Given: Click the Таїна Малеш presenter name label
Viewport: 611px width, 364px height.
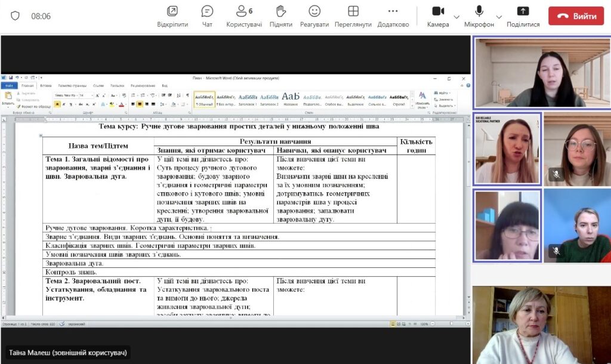Looking at the screenshot, I should click(68, 353).
